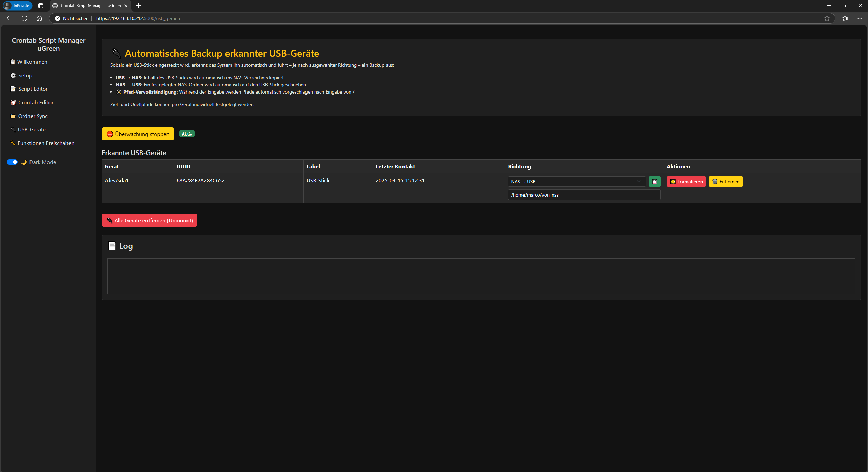The height and width of the screenshot is (472, 868).
Task: Open a new browser tab
Action: [138, 6]
